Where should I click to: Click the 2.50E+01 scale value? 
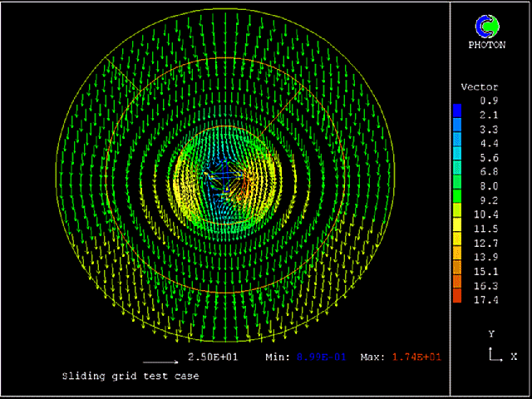[x=214, y=357]
